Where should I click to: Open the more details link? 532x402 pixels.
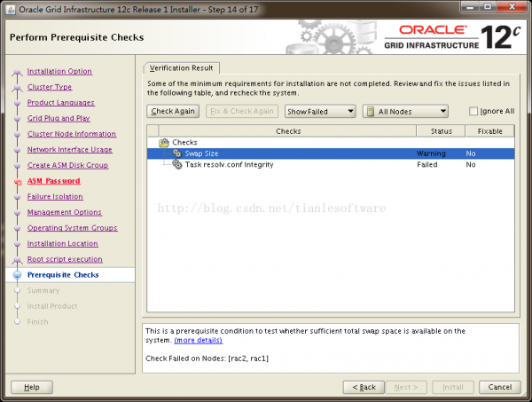[198, 340]
